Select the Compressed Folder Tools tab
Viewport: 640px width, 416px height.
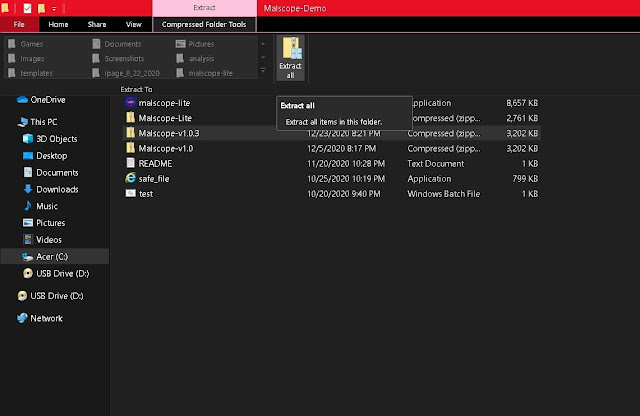point(204,24)
